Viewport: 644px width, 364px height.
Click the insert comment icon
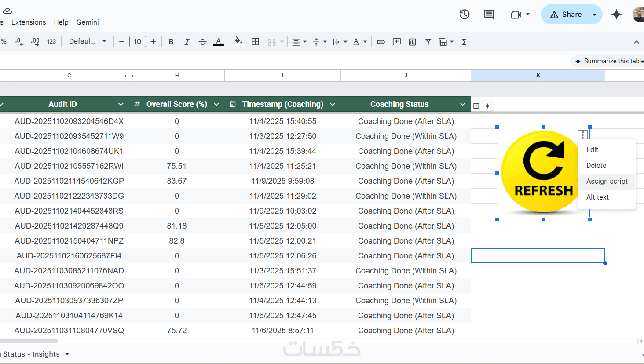tap(397, 42)
